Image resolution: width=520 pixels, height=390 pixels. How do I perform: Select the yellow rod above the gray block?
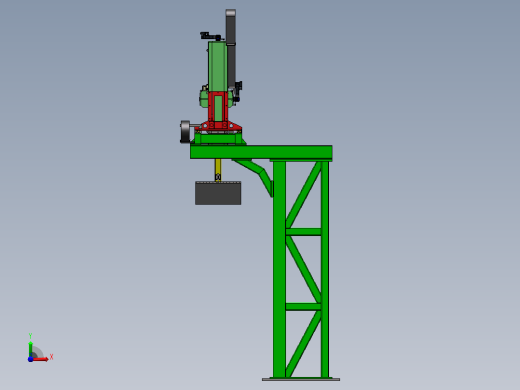point(218,170)
